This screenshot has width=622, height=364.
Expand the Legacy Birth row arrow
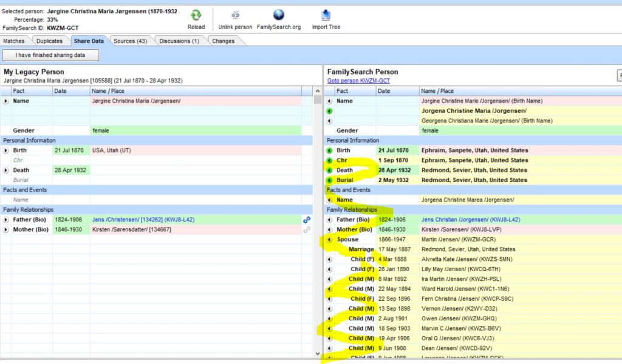tap(5, 150)
